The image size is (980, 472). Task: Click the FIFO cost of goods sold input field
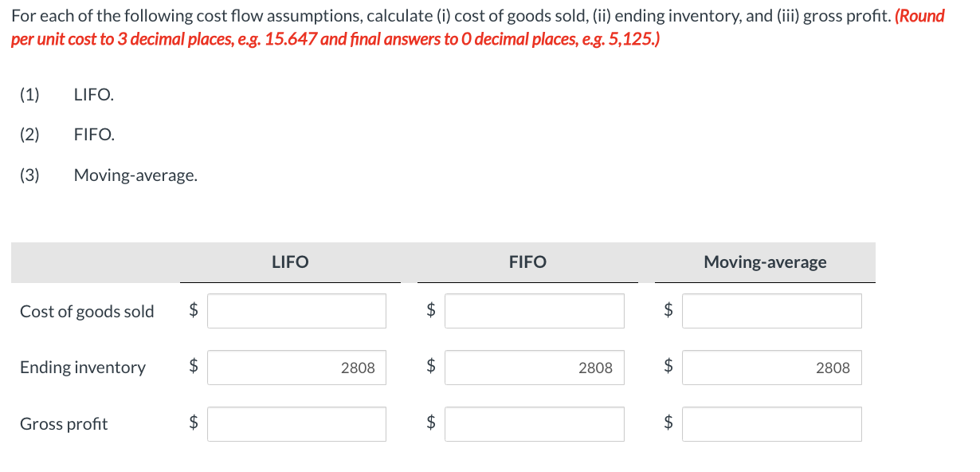coord(534,310)
